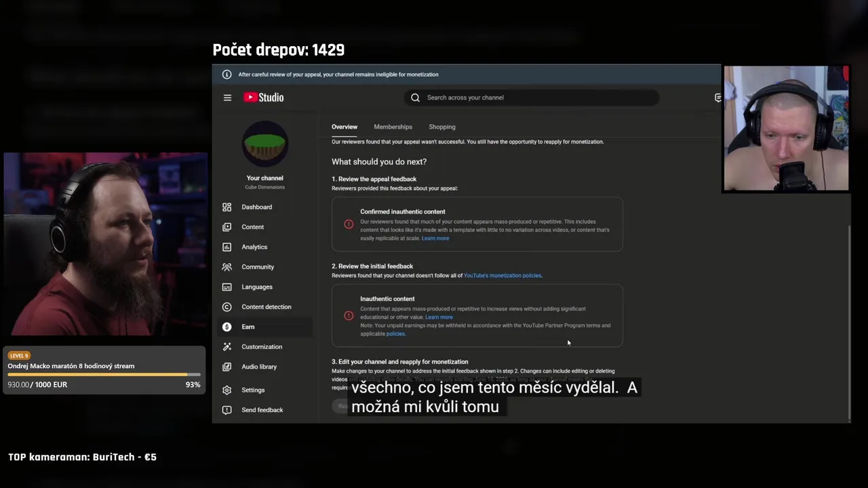Click the Confirmed inauthentic content title
Screen dimensions: 868x488
tap(403, 212)
